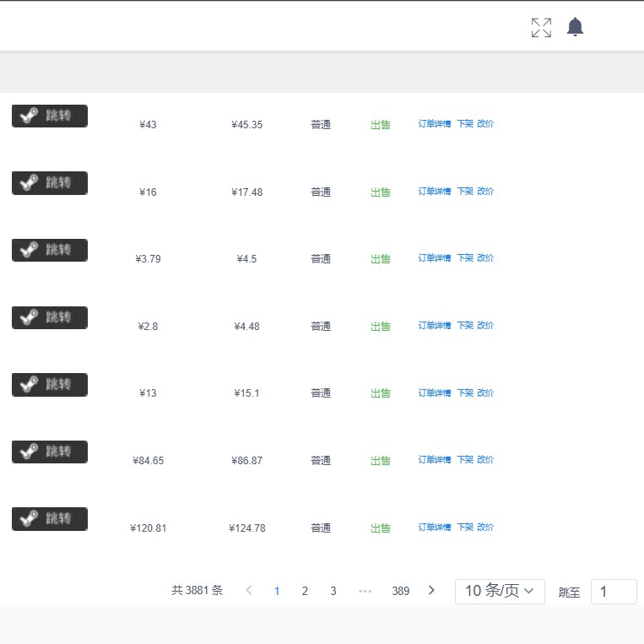Click Steam 跳转 button for ¥43 item
This screenshot has height=644, width=644.
pyautogui.click(x=50, y=116)
